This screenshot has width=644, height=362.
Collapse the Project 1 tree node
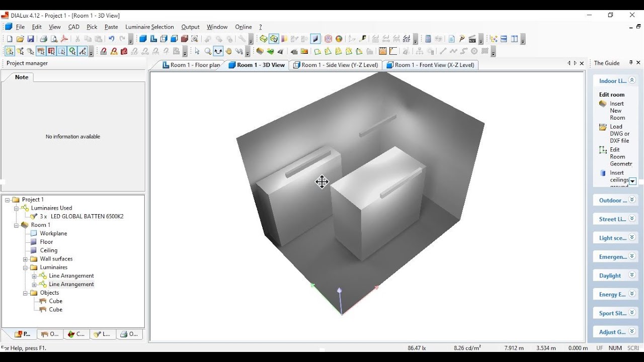pos(8,200)
